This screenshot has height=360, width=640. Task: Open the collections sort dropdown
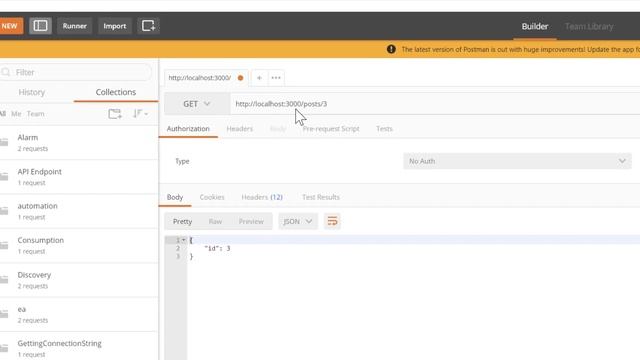coord(140,114)
